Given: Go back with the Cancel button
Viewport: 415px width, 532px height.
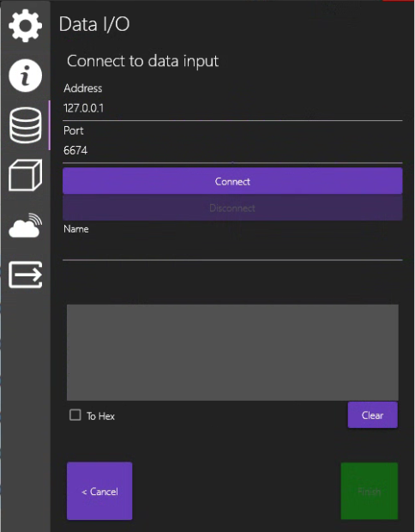Looking at the screenshot, I should (x=99, y=491).
